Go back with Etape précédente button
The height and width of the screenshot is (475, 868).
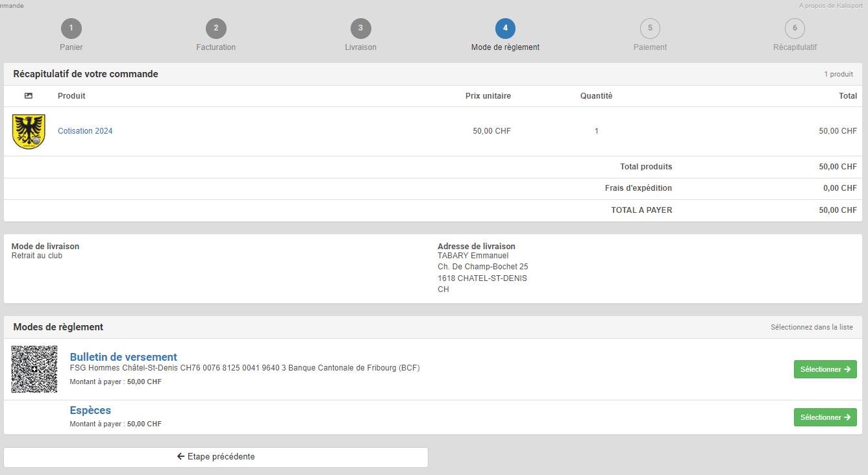(x=216, y=457)
